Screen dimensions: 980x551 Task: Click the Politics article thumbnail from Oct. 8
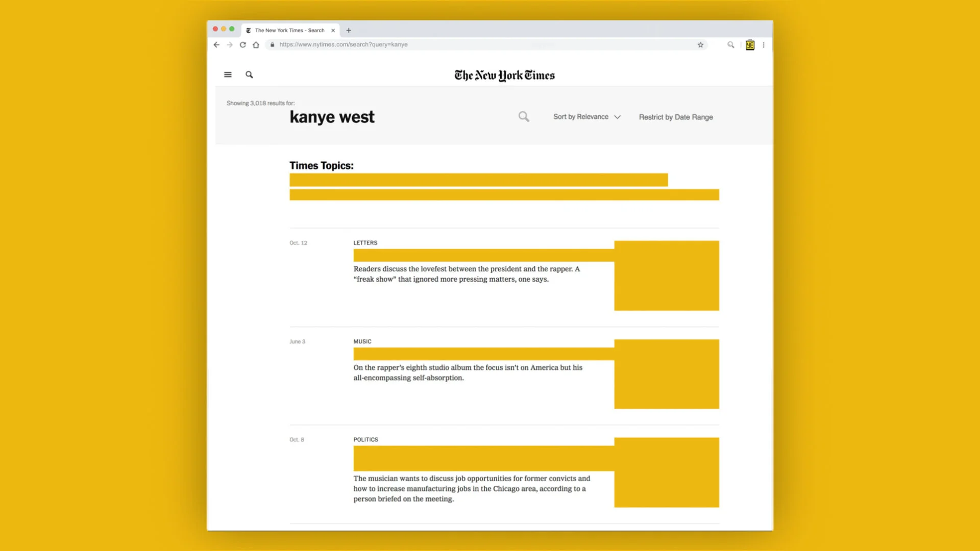click(667, 472)
